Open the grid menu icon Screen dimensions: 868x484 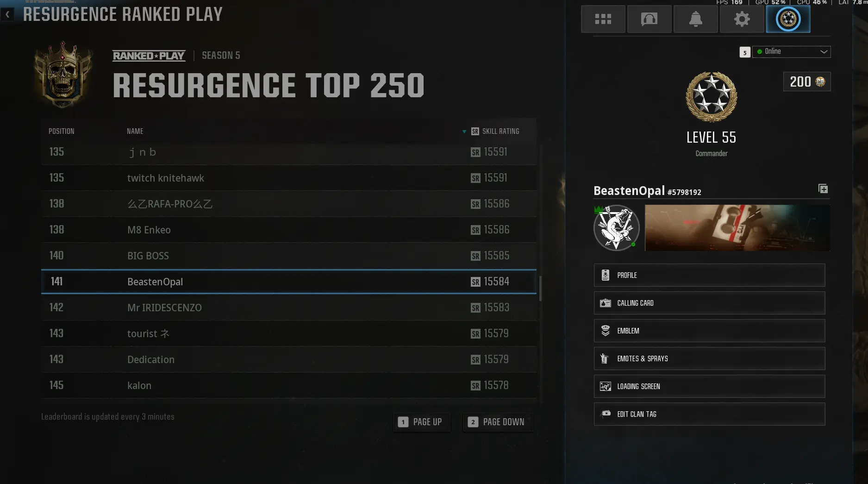point(603,19)
